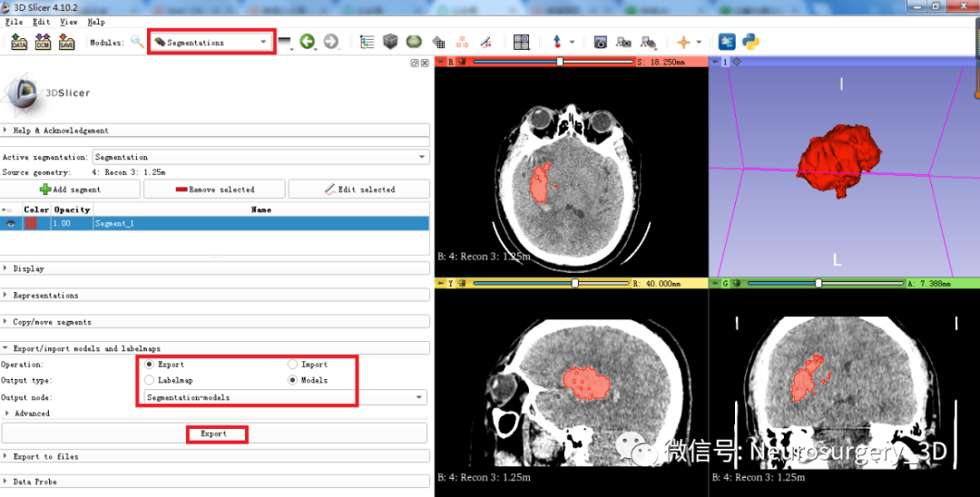The width and height of the screenshot is (980, 497).
Task: Go to previous module (green back arrow)
Action: pos(307,42)
